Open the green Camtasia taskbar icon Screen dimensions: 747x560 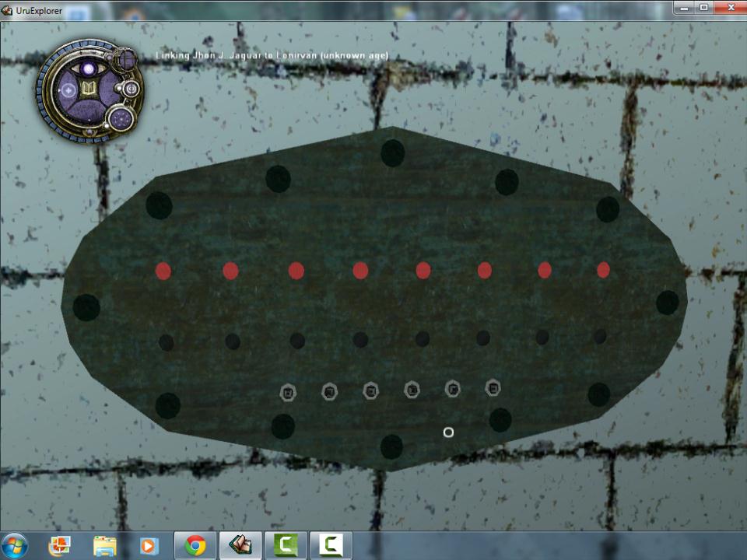pos(286,546)
